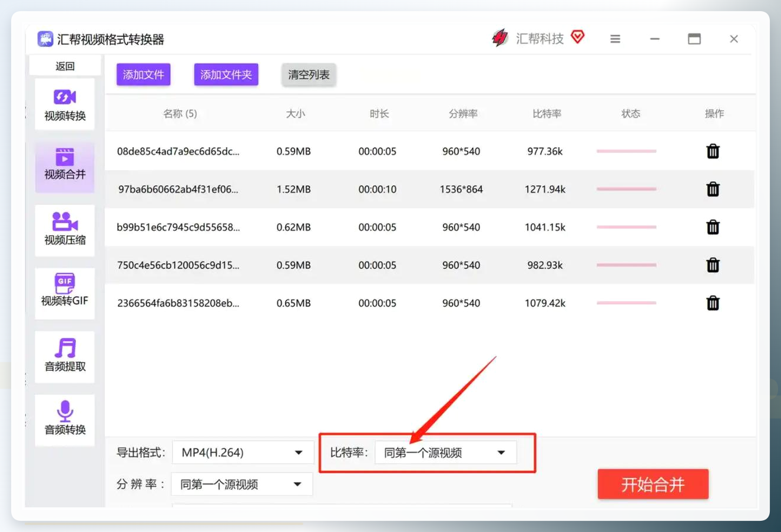Select the 视频合并 video merge tool

click(65, 167)
